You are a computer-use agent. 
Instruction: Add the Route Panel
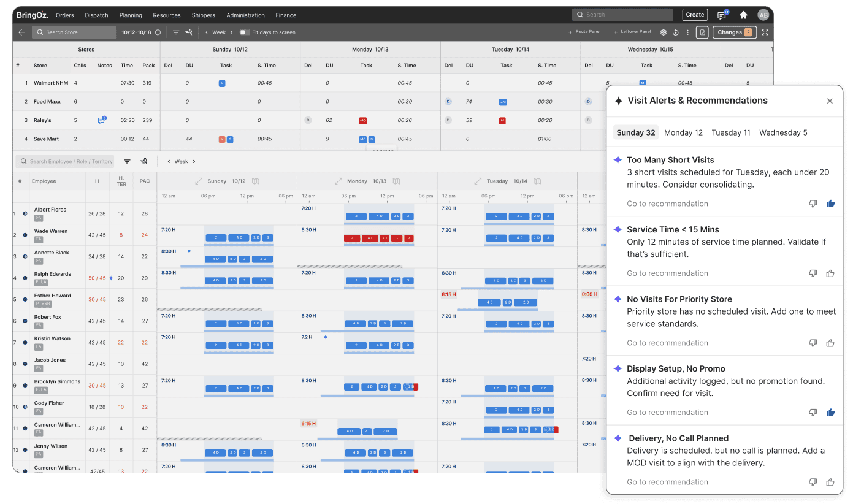pos(585,32)
